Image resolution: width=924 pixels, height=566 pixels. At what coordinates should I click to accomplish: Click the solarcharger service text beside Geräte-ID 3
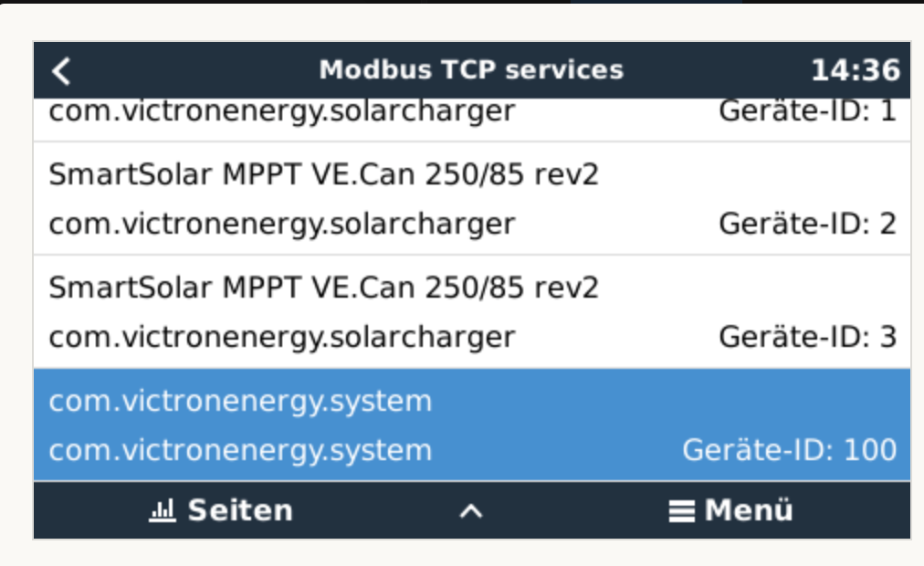click(281, 337)
